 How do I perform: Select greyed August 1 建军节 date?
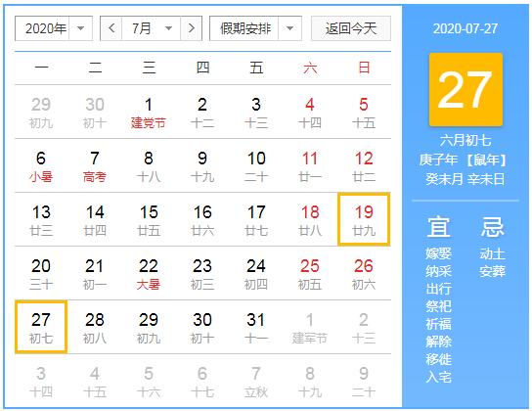click(310, 328)
